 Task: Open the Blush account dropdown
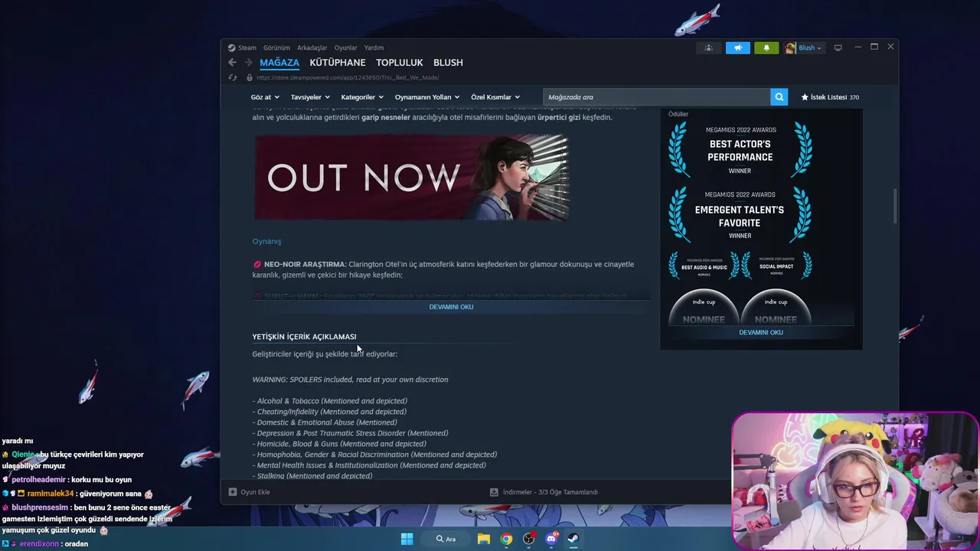(810, 47)
